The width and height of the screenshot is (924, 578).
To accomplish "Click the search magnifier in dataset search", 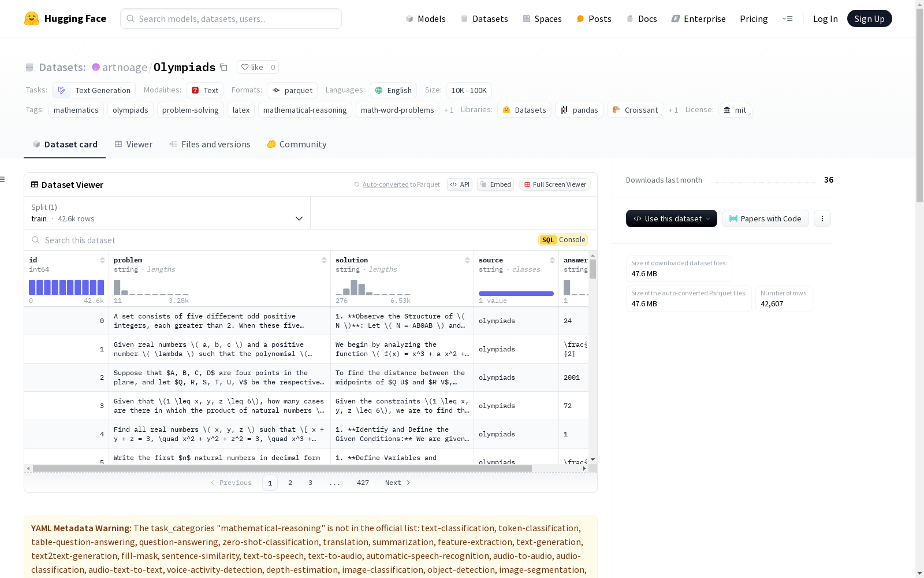I will (36, 240).
